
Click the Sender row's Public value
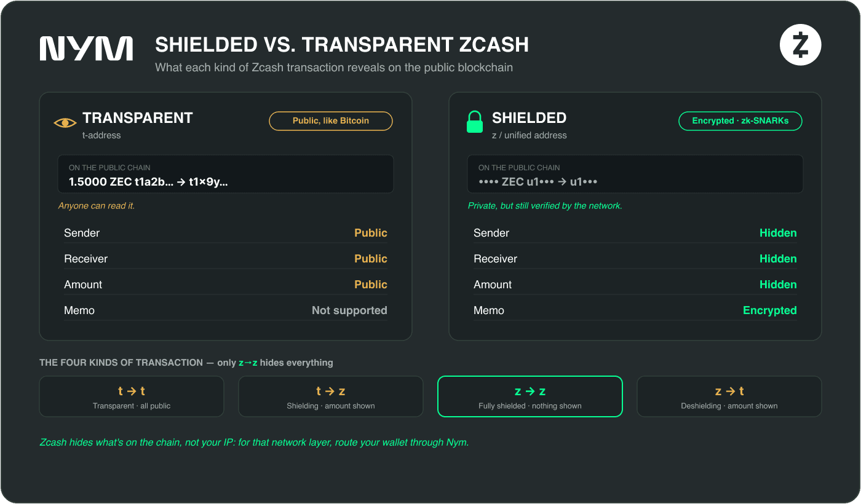(371, 233)
